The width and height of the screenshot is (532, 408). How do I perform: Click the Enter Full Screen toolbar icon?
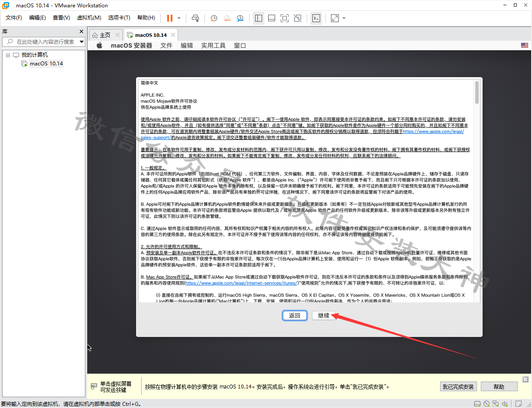coord(285,18)
